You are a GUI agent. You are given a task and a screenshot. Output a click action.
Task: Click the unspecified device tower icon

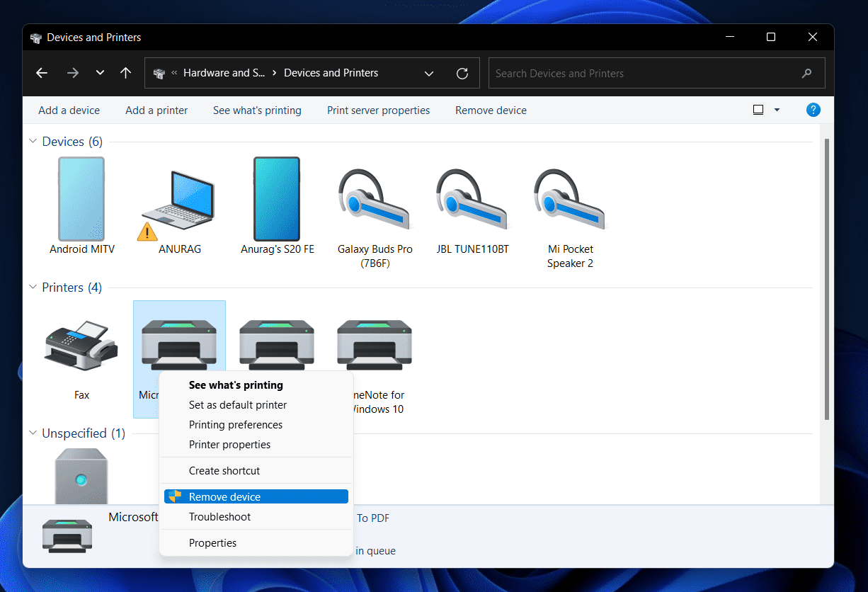(x=81, y=476)
